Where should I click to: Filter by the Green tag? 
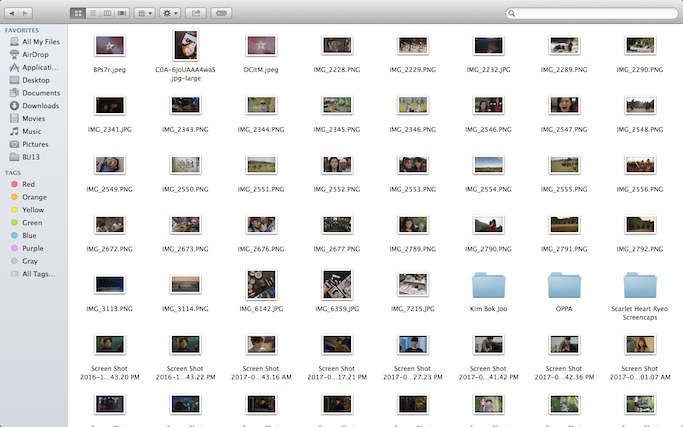point(27,223)
